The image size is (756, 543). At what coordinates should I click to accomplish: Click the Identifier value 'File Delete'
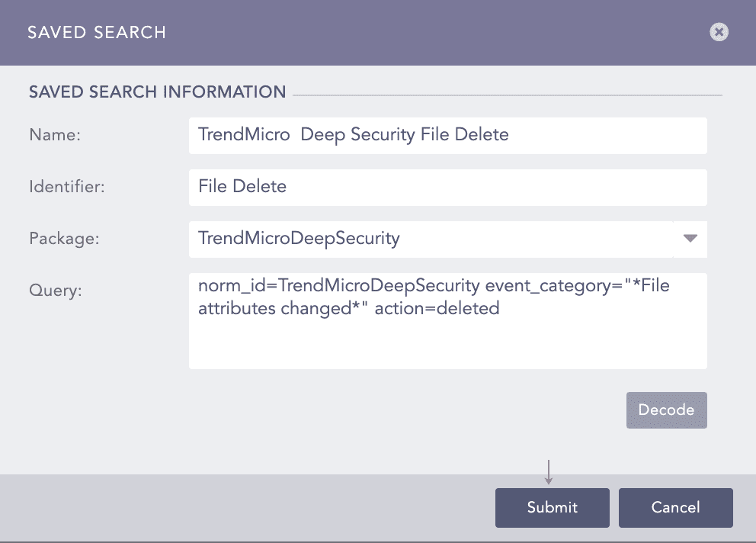(242, 186)
